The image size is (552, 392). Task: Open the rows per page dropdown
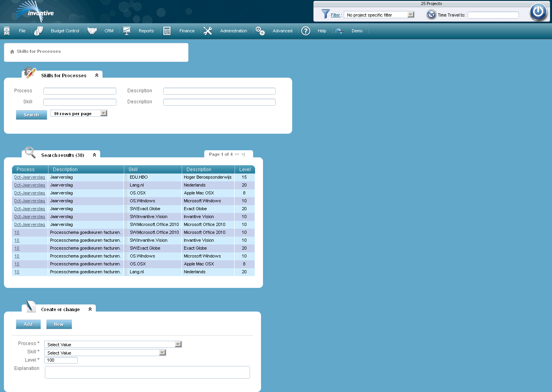pos(103,113)
